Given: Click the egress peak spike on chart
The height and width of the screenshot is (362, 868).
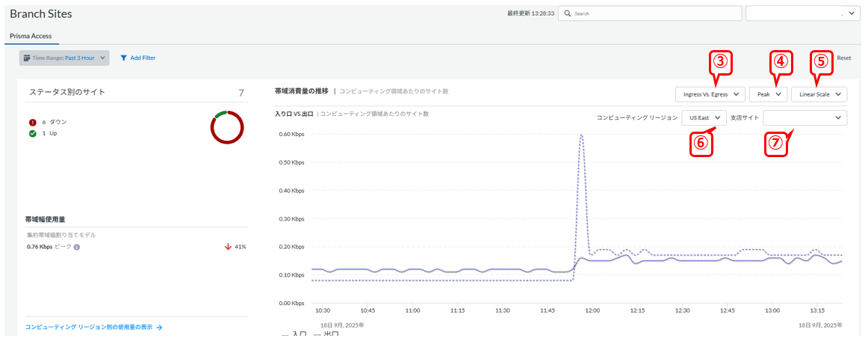Looking at the screenshot, I should (581, 135).
